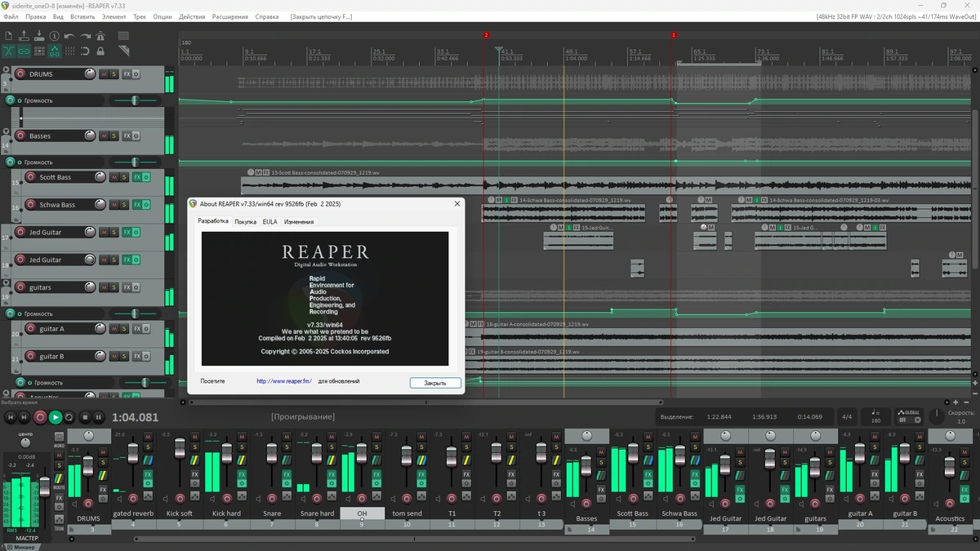
Task: Toggle the auto-crossfade toolbar icon
Action: click(9, 51)
